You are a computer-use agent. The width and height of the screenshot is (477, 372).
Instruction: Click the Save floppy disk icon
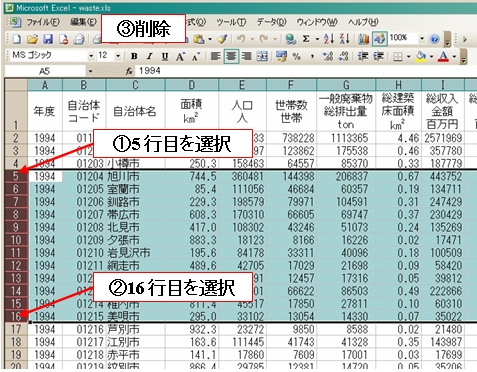(48, 39)
